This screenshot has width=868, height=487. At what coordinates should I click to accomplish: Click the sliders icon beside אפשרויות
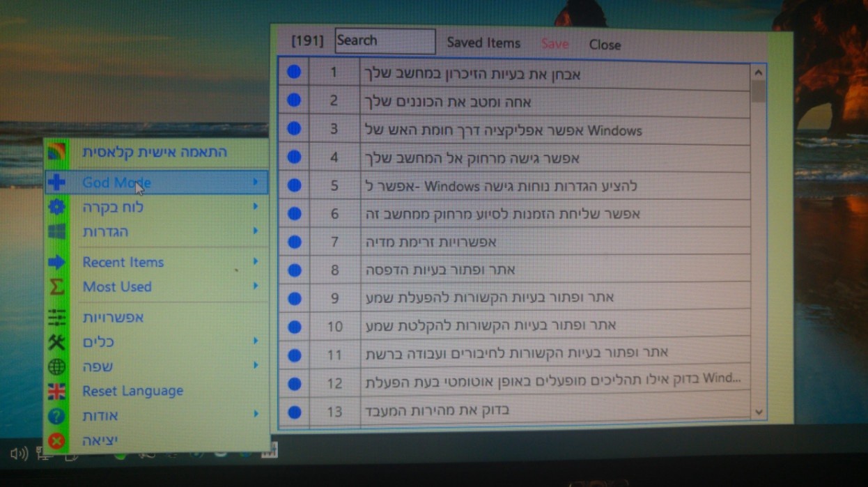click(56, 318)
